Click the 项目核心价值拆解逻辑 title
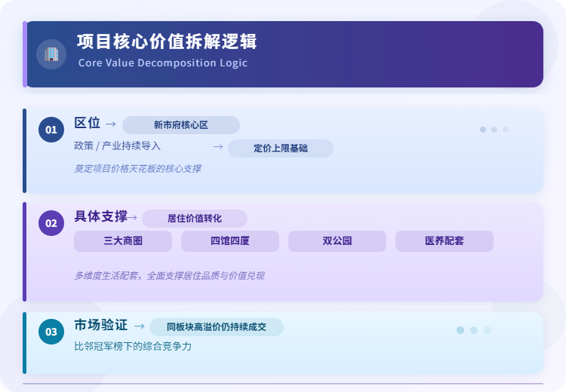Viewport: 566px width, 392px height. (167, 41)
